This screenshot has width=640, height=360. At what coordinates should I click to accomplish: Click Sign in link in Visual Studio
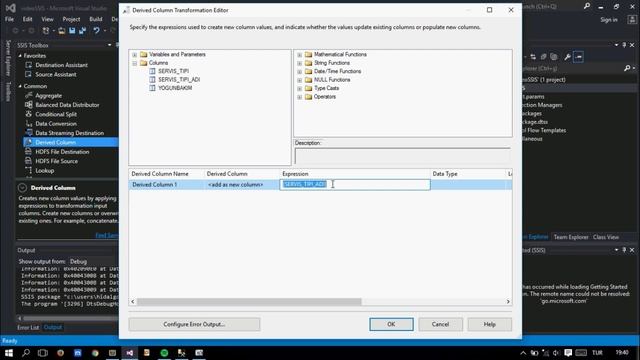click(x=609, y=20)
